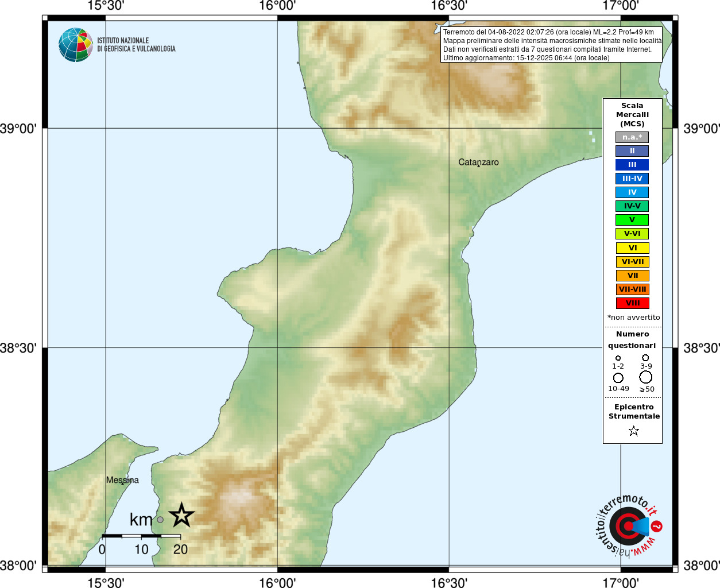Click the Catanzaro city label
The height and width of the screenshot is (588, 720).
point(478,163)
